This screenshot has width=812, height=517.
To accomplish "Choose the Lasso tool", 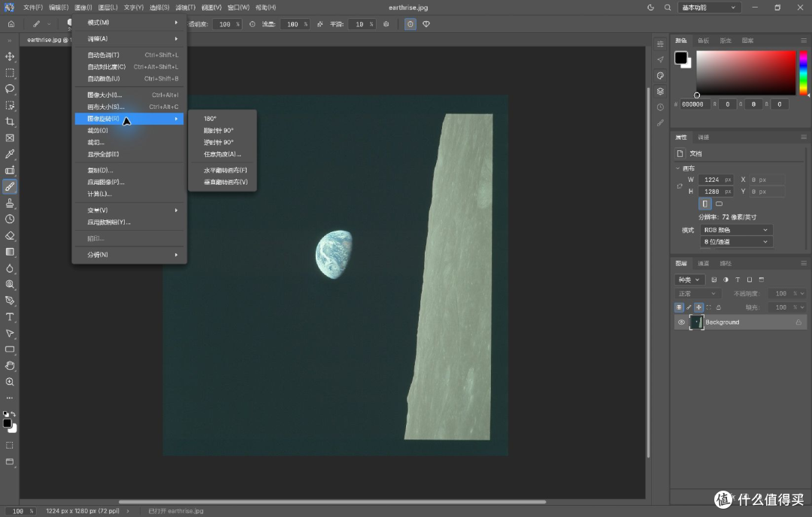I will pyautogui.click(x=10, y=89).
